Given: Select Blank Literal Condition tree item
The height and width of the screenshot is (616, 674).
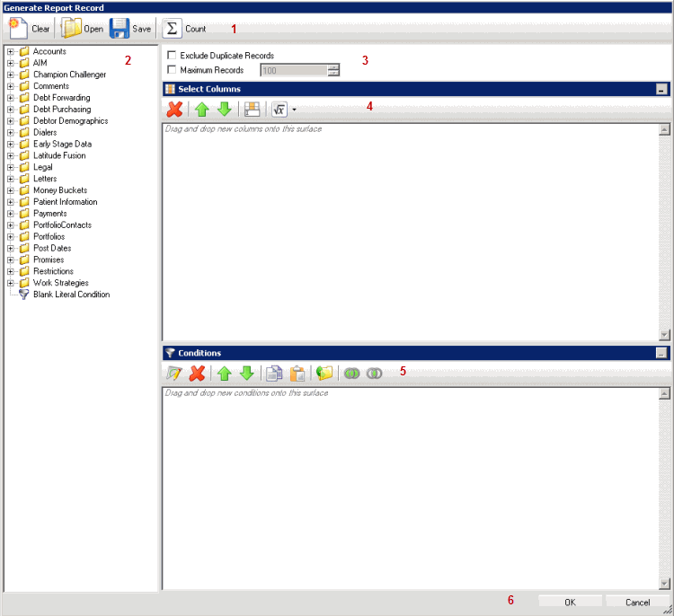Looking at the screenshot, I should tap(71, 295).
